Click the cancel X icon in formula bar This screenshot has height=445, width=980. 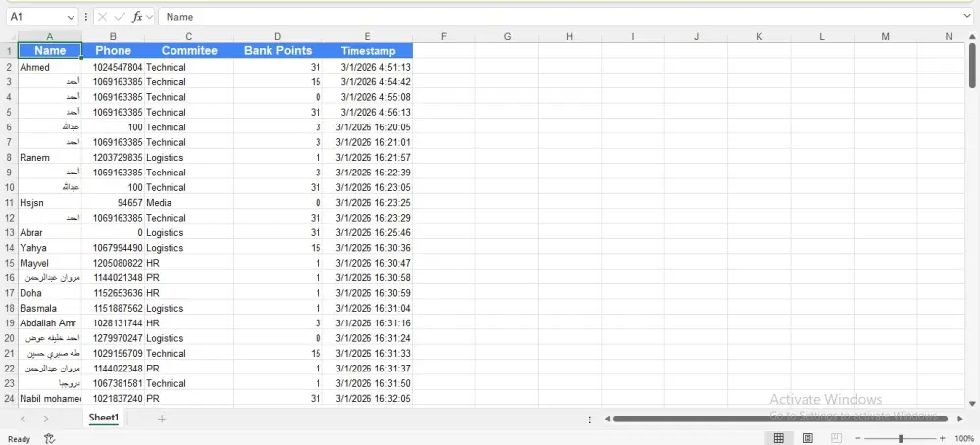tap(103, 17)
